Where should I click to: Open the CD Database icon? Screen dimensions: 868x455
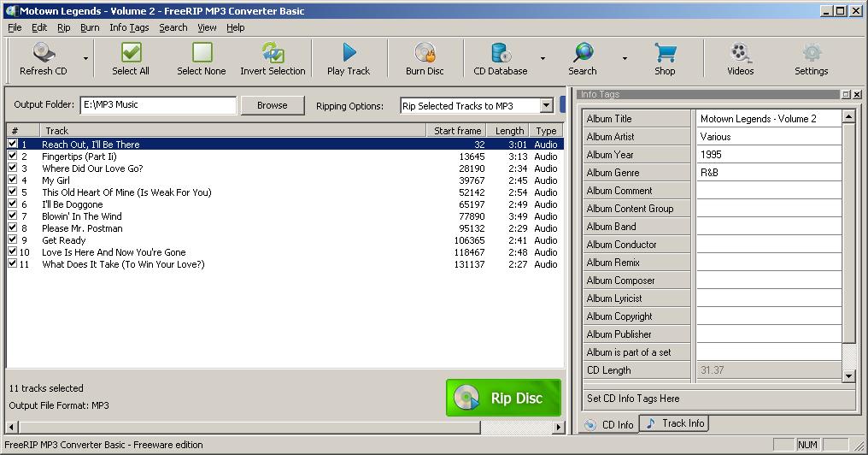501,52
